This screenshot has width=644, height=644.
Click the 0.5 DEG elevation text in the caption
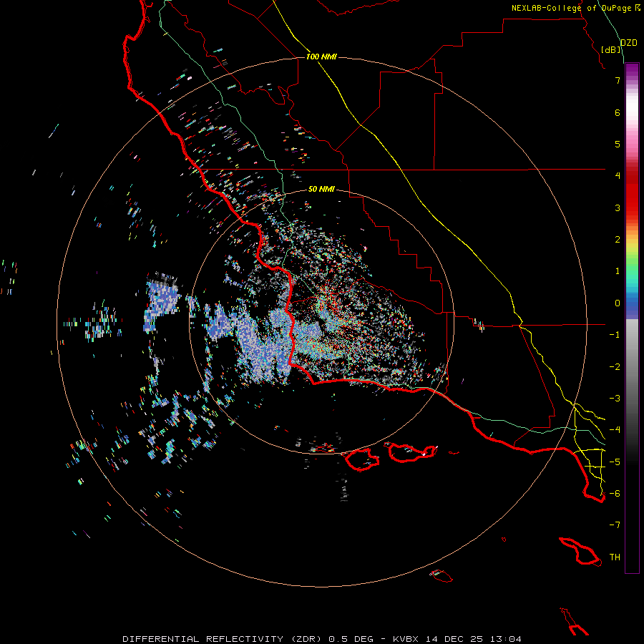pos(351,639)
